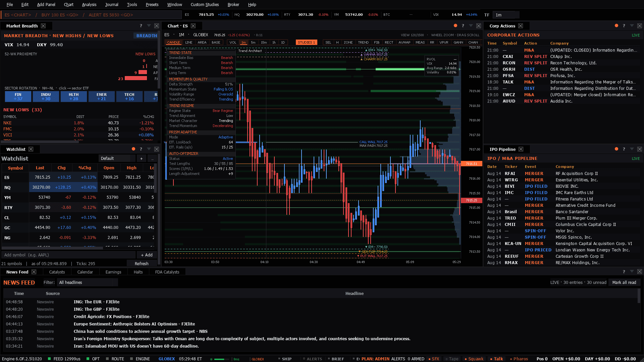This screenshot has width=644, height=362.
Task: Click the BREADTH button in Market Breadth
Action: point(146,36)
